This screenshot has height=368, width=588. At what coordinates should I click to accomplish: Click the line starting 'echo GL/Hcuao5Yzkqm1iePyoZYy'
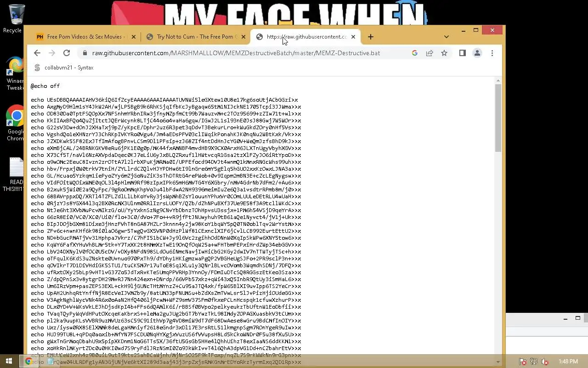click(x=166, y=176)
